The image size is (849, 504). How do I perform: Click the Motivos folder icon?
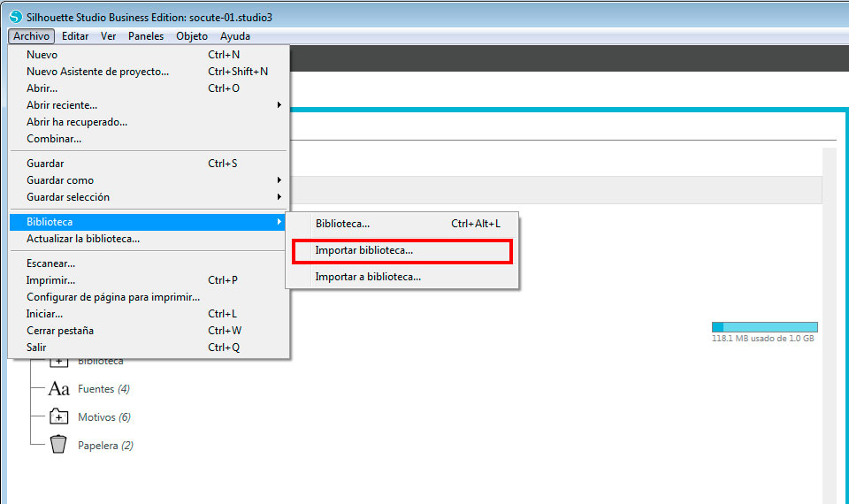(58, 416)
